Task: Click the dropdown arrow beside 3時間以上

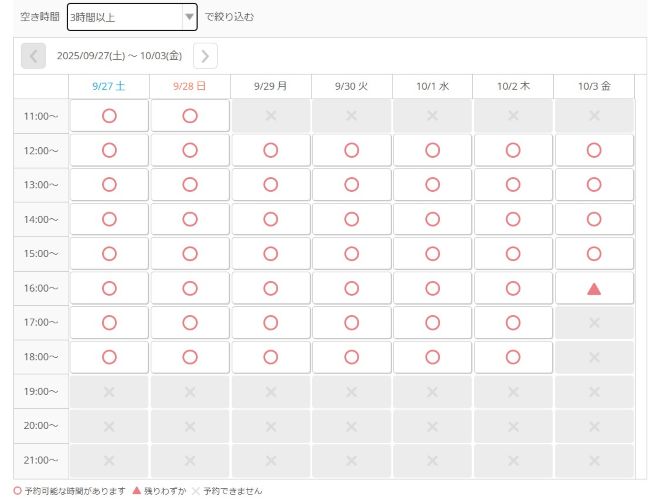Action: pos(189,17)
